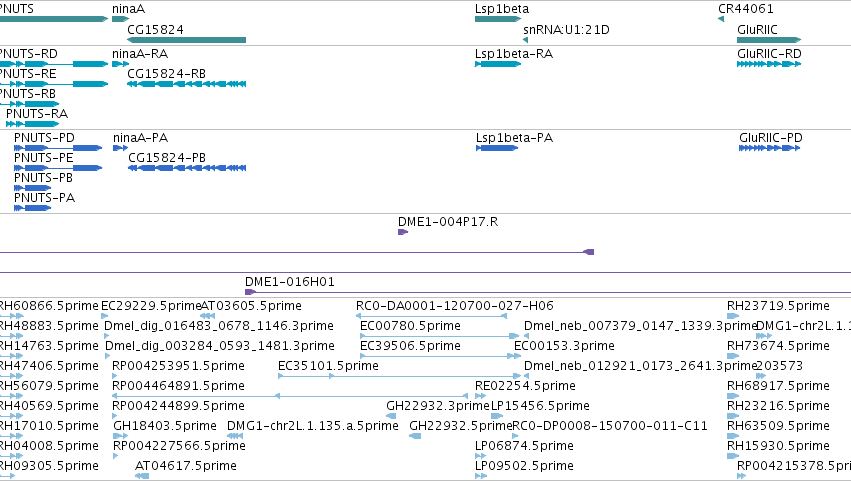Click the GluRIIC-PD protein label
This screenshot has height=481, width=851.
point(771,138)
